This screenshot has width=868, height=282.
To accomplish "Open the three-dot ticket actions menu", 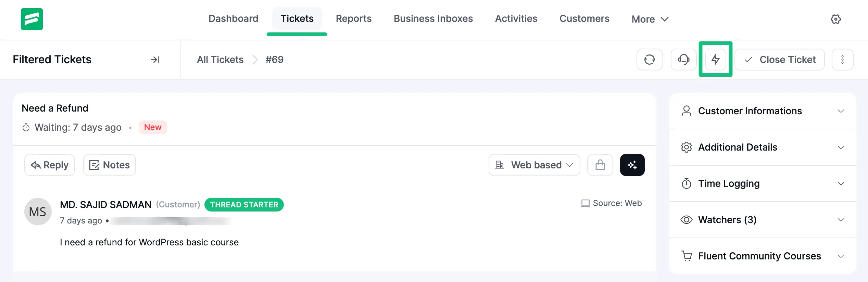I will (842, 60).
